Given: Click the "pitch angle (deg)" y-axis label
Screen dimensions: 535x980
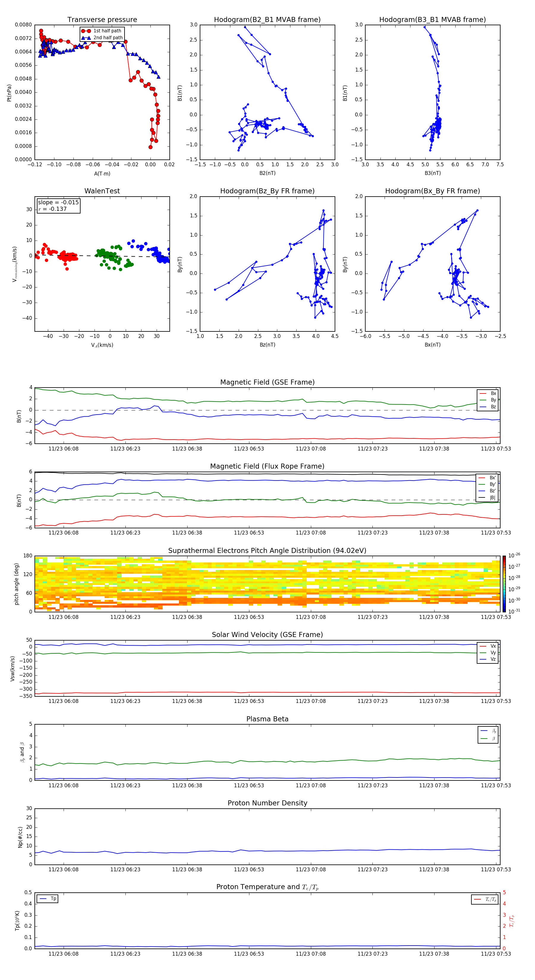Looking at the screenshot, I should coord(16,584).
